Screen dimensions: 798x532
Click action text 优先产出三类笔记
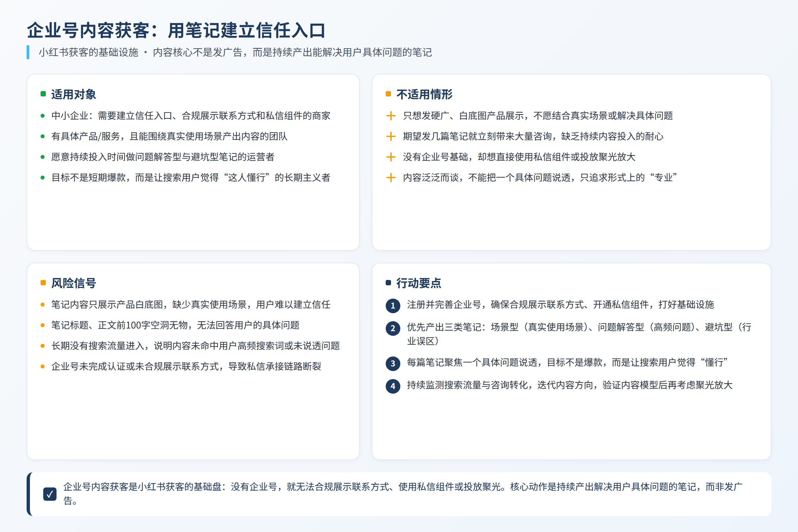pos(579,334)
